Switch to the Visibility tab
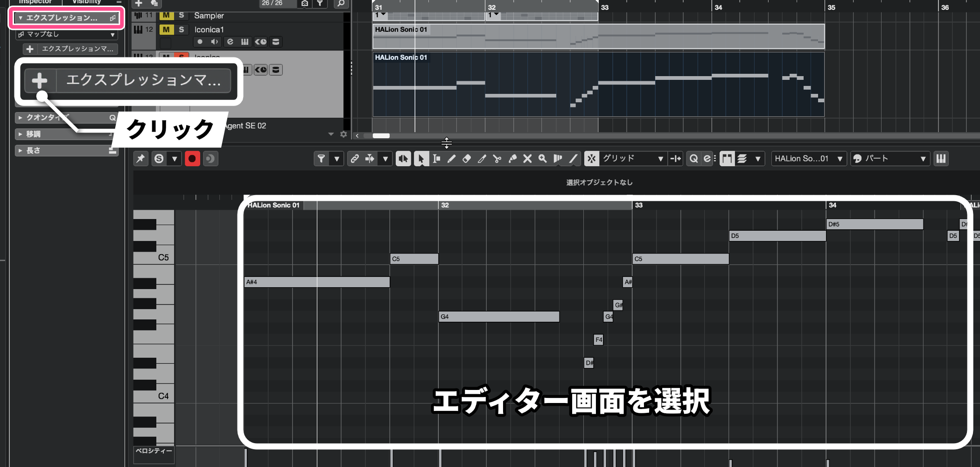Screen dimensions: 980x467 tap(86, 2)
